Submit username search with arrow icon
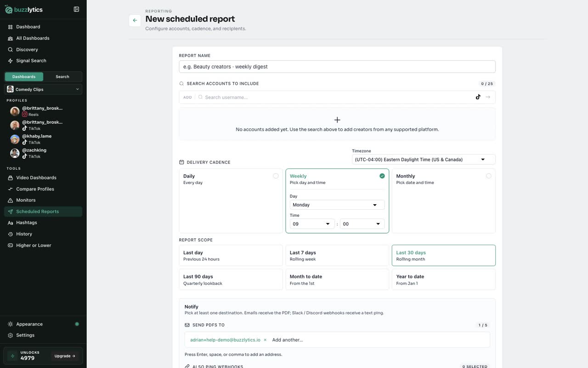This screenshot has height=368, width=588. (x=488, y=97)
